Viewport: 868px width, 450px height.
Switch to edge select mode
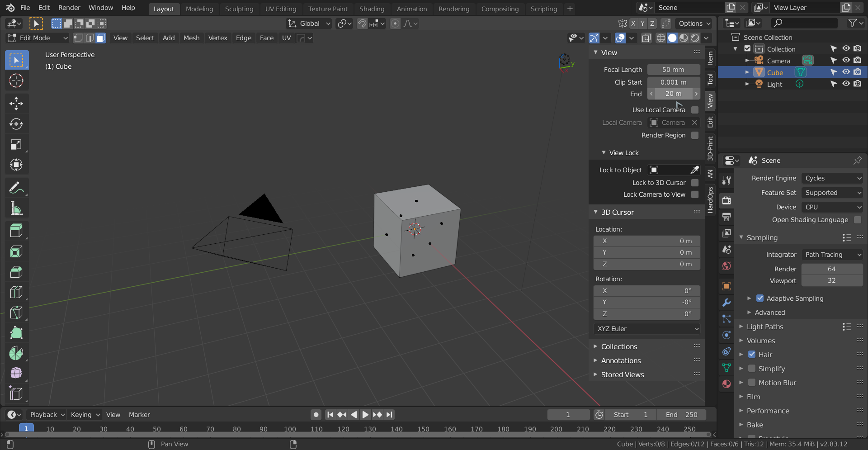pos(90,38)
